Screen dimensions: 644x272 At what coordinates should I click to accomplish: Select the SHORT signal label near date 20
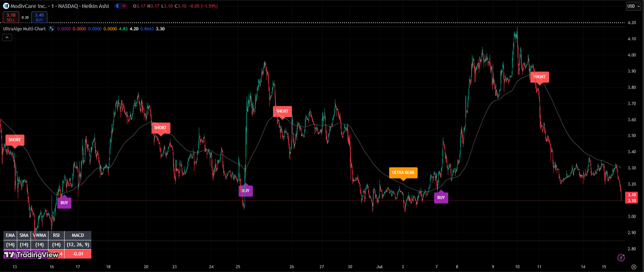(x=160, y=128)
